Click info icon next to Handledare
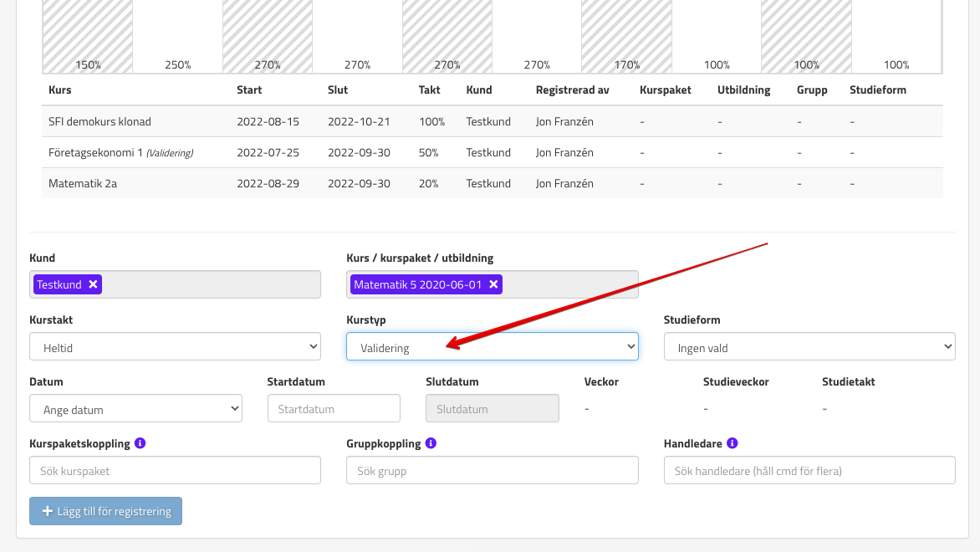This screenshot has height=552, width=980. (x=732, y=443)
